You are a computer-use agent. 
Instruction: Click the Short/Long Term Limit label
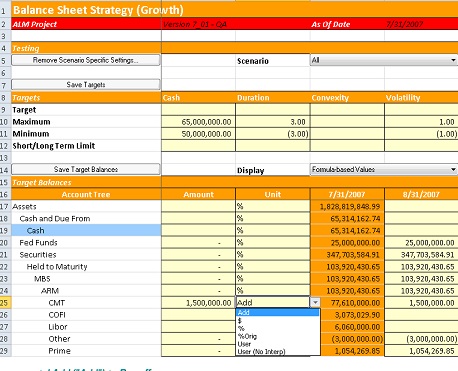(54, 146)
